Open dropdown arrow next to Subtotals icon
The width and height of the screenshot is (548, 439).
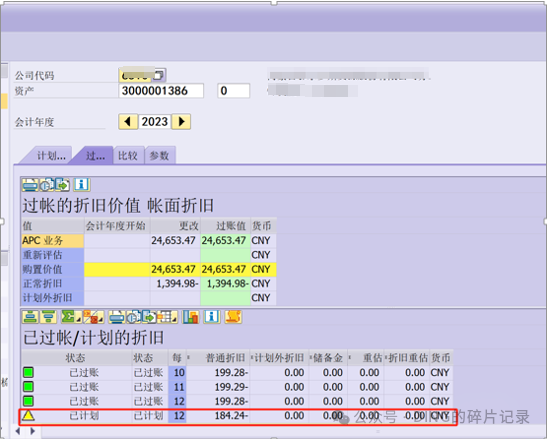[101, 319]
